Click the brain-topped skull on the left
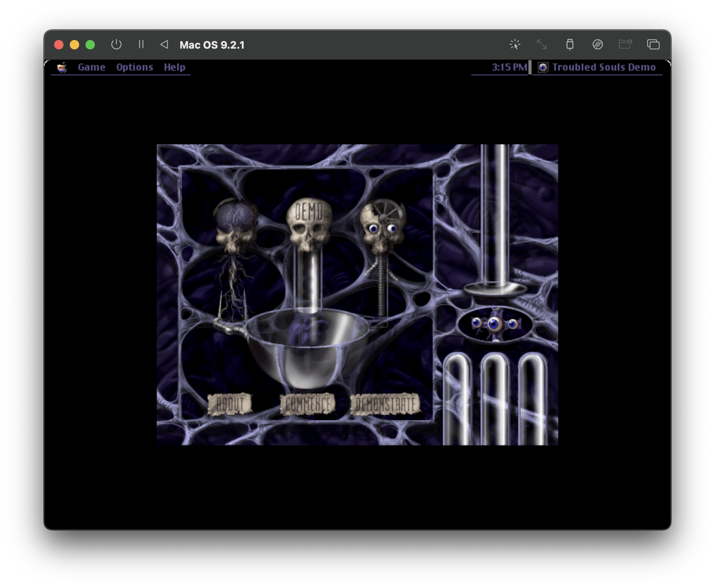715x588 pixels. pos(236,226)
